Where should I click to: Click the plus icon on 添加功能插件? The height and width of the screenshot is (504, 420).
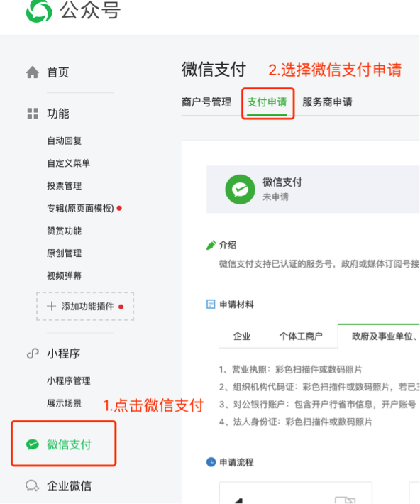[51, 306]
